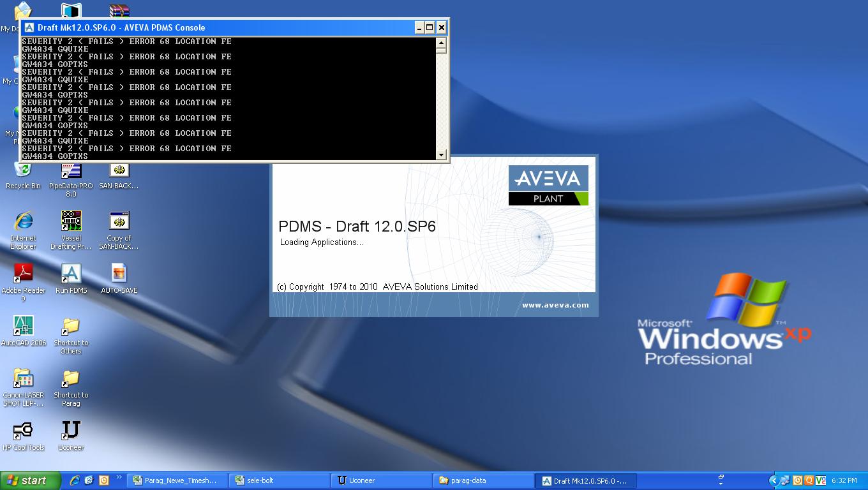The image size is (868, 490).
Task: Switch to the sele-bolt taskbar window
Action: point(280,480)
